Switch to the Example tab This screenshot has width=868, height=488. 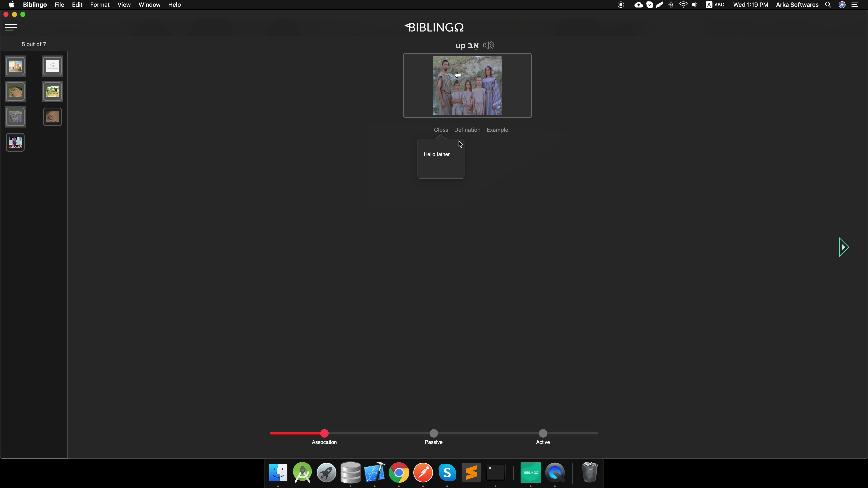497,130
